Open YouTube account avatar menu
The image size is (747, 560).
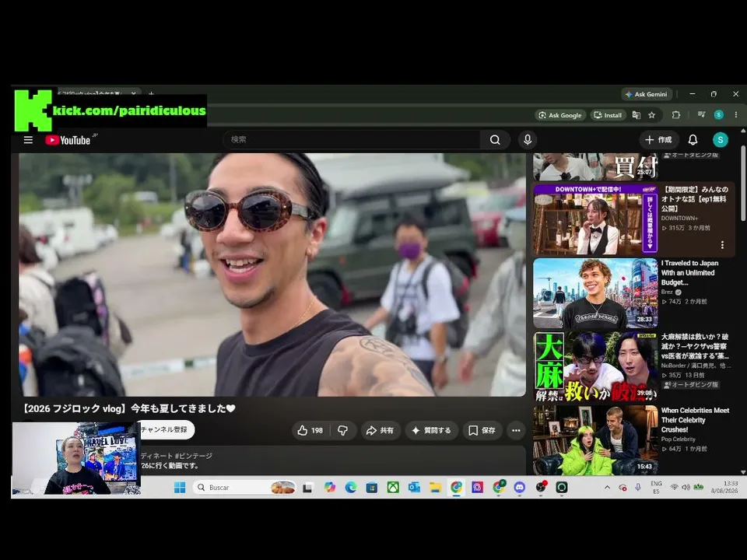(721, 140)
